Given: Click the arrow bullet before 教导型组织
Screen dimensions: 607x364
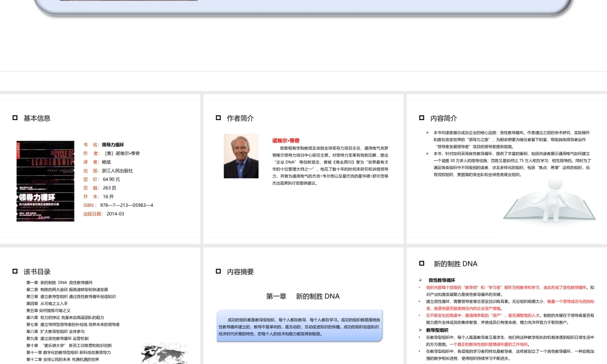Looking at the screenshot, I should tap(421, 330).
